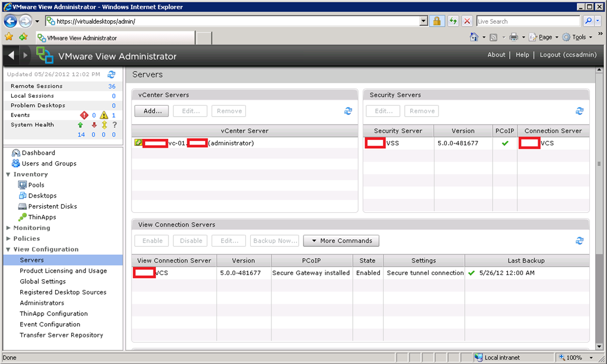Image resolution: width=607 pixels, height=364 pixels.
Task: Open the Tools menu
Action: [577, 37]
